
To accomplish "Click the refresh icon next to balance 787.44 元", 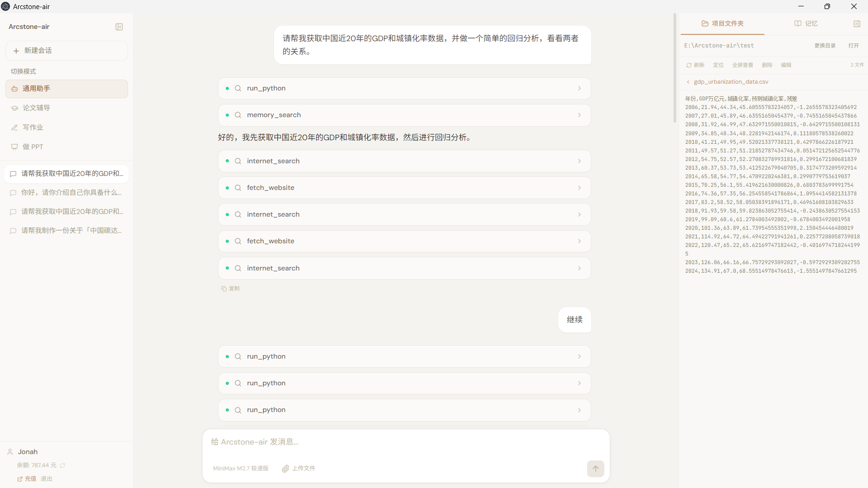I will tap(62, 465).
